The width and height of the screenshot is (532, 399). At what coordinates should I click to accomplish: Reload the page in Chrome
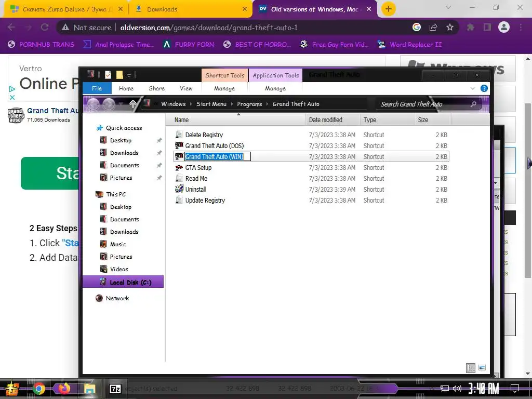click(45, 27)
